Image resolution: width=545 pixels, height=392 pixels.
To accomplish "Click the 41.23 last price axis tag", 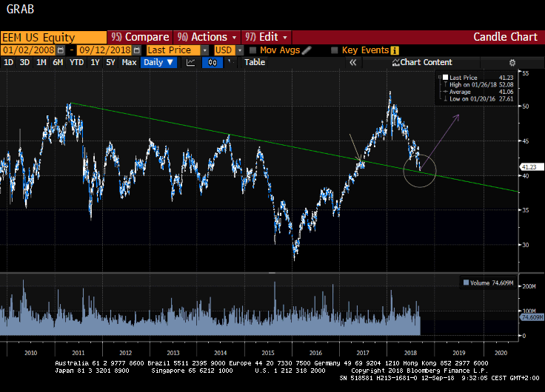I will point(531,167).
